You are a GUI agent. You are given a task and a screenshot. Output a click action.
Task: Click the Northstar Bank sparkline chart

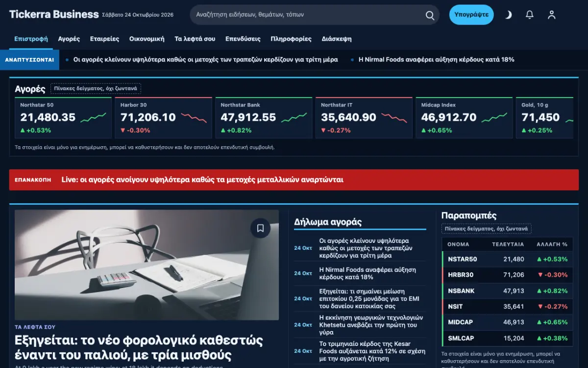click(294, 118)
